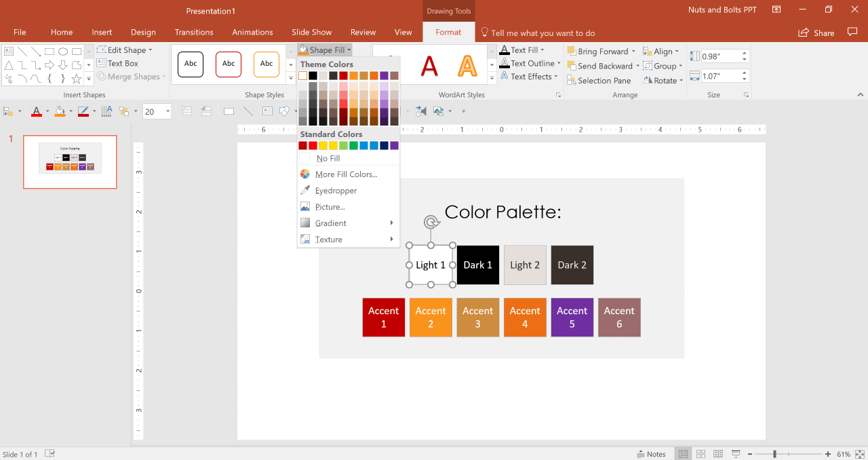The height and width of the screenshot is (460, 868).
Task: Switch to Reading view
Action: pos(718,454)
